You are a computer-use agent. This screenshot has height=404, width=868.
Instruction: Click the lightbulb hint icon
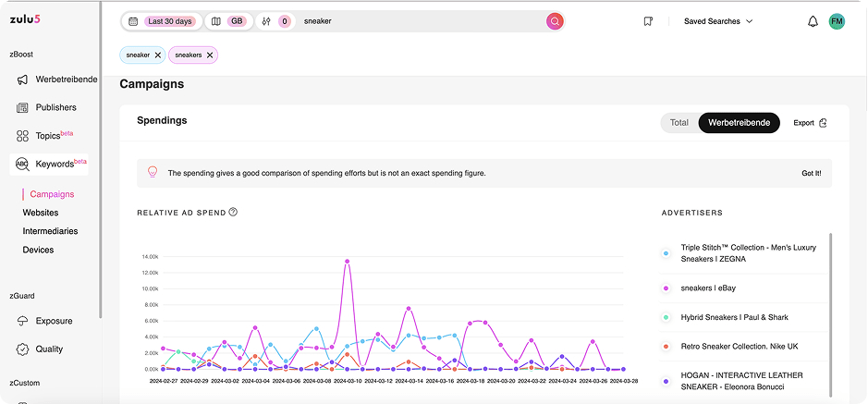[x=153, y=172]
